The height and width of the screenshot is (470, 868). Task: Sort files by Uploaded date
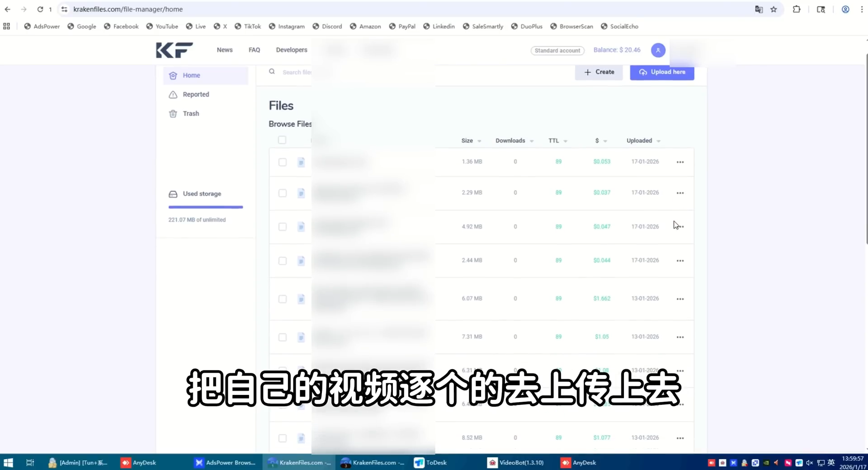pos(643,141)
